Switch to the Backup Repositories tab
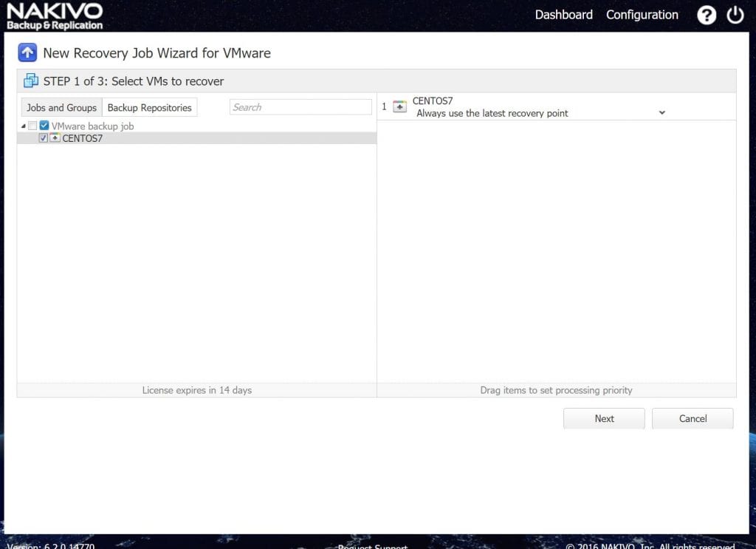The image size is (756, 549). pos(149,107)
